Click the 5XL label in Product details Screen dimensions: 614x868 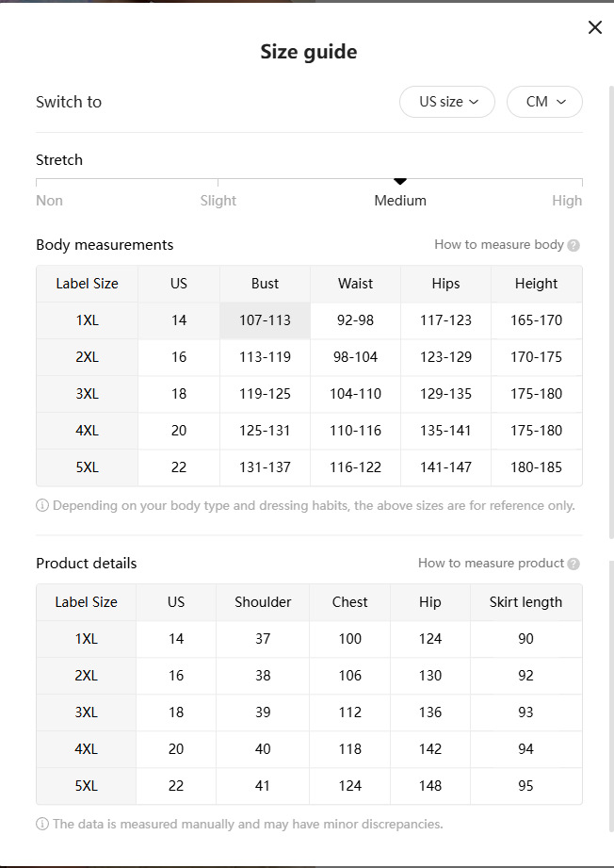pos(86,786)
